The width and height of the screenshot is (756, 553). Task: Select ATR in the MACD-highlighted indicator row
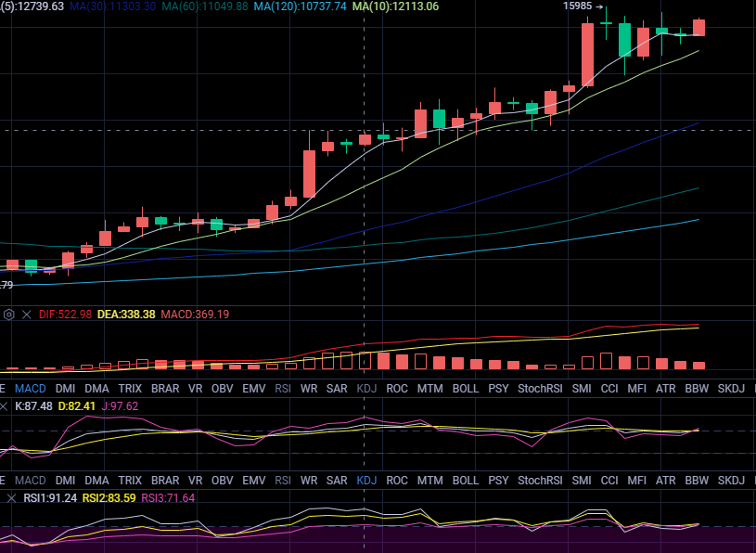click(x=665, y=389)
